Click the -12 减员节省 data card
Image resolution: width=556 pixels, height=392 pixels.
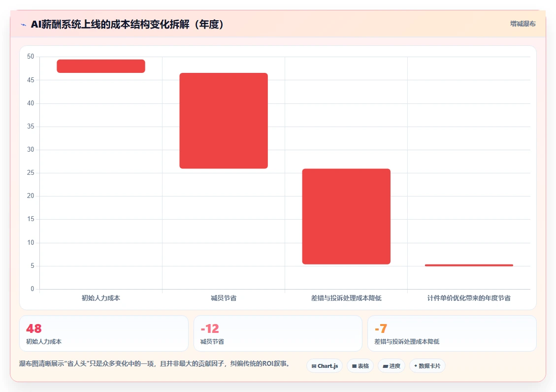tap(278, 333)
